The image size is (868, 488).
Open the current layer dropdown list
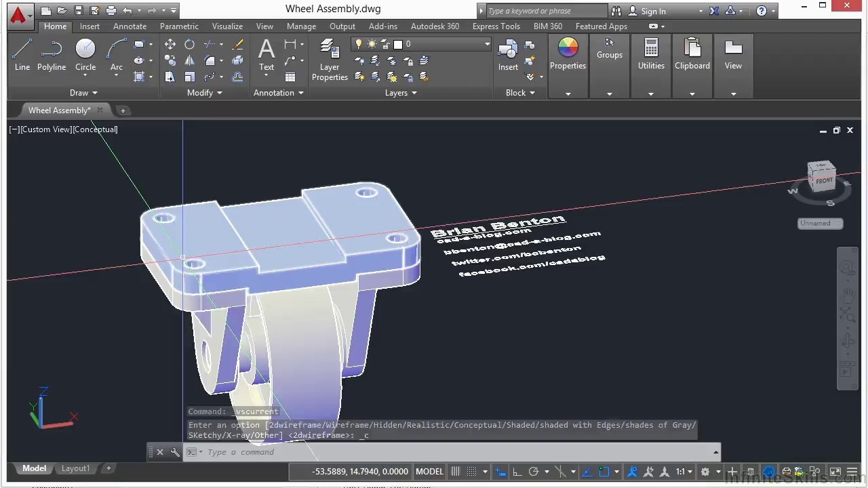[x=486, y=44]
